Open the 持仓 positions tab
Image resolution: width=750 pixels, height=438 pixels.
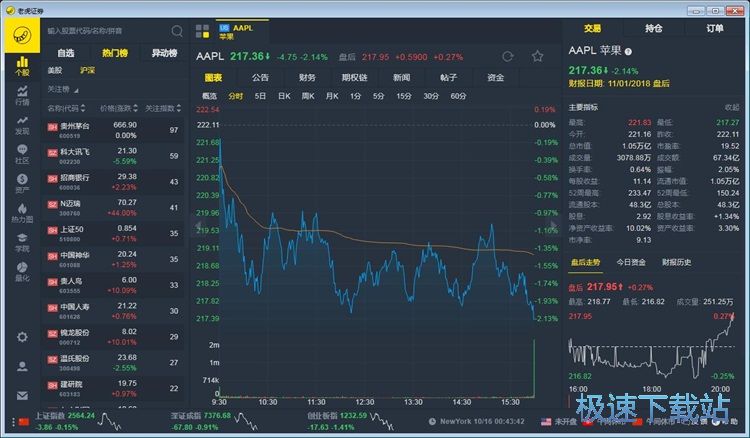(x=654, y=29)
